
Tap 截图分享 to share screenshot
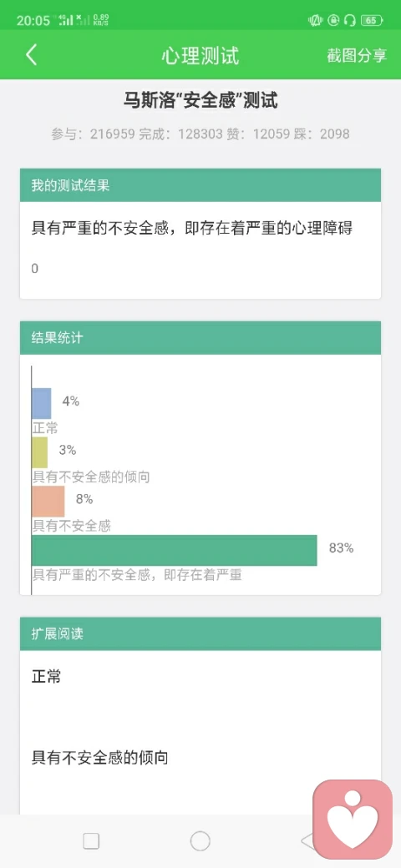click(x=357, y=55)
